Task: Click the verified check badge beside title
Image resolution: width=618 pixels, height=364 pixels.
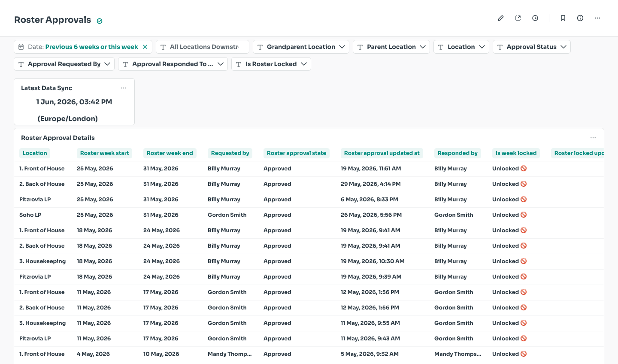Action: (x=100, y=21)
